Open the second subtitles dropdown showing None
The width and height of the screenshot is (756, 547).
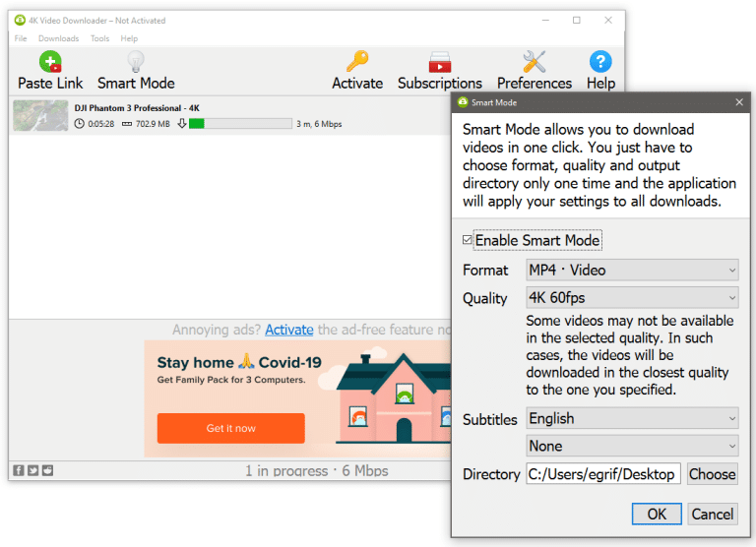pyautogui.click(x=632, y=446)
